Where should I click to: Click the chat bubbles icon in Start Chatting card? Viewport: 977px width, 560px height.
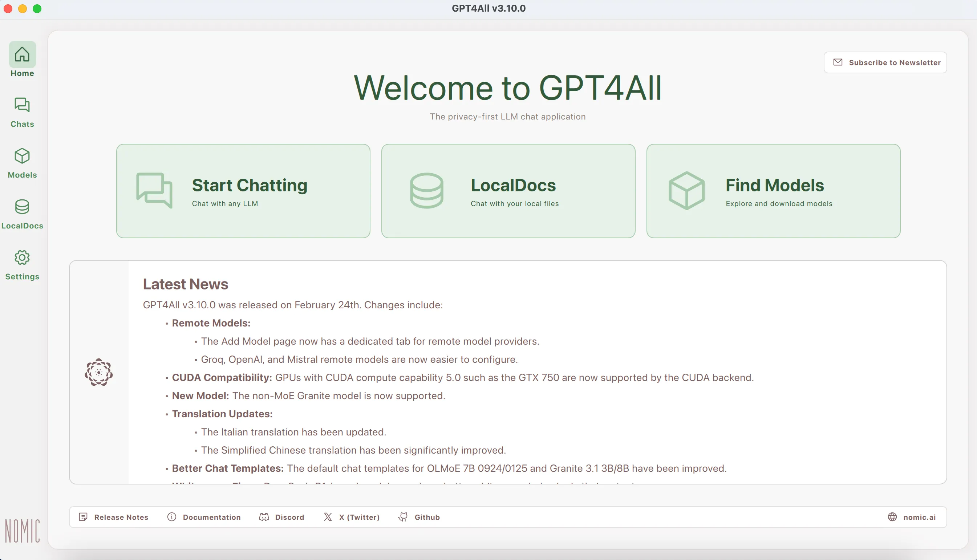pos(154,190)
